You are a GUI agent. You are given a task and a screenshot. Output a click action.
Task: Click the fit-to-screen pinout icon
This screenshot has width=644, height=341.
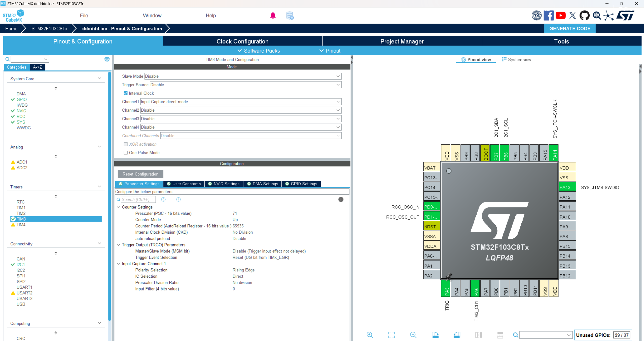391,335
